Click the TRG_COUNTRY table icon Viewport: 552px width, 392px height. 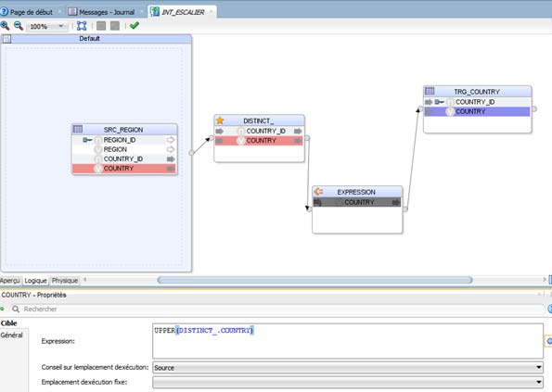click(x=430, y=91)
